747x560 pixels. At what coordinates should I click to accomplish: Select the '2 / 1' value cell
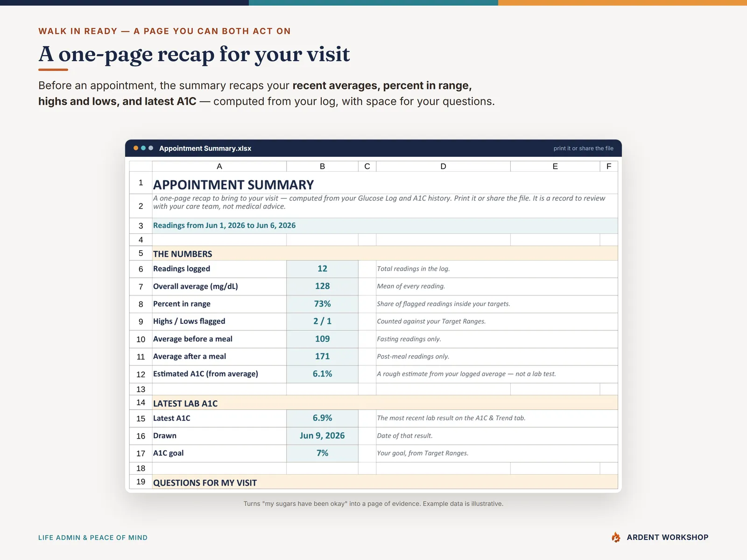[x=322, y=322]
